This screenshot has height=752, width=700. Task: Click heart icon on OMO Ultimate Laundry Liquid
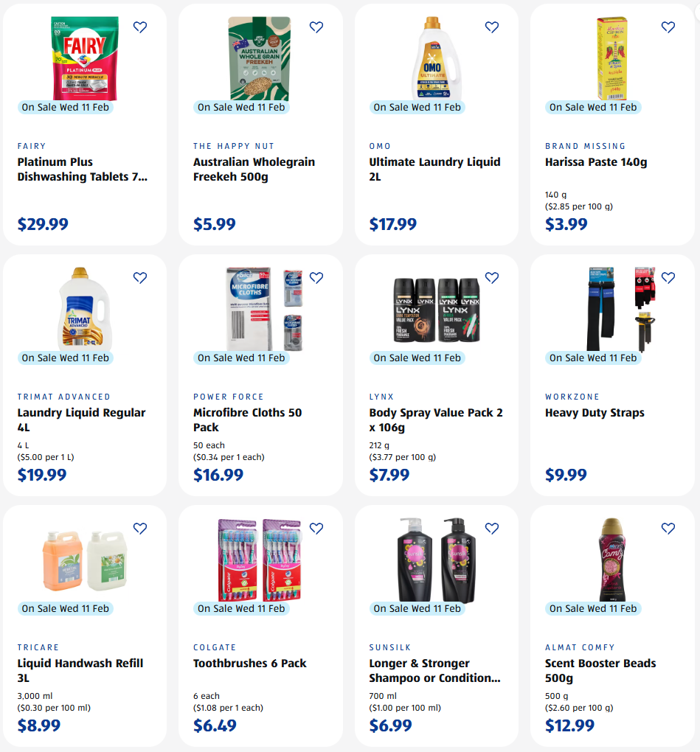pyautogui.click(x=492, y=27)
